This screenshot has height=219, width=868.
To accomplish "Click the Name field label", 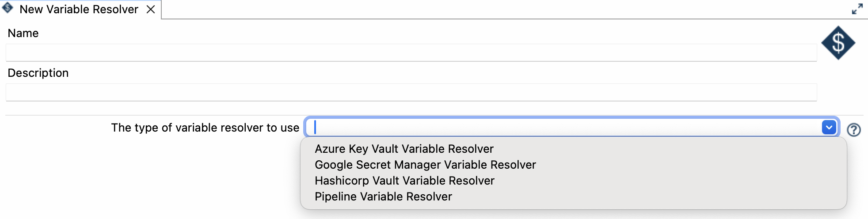I will pyautogui.click(x=23, y=33).
